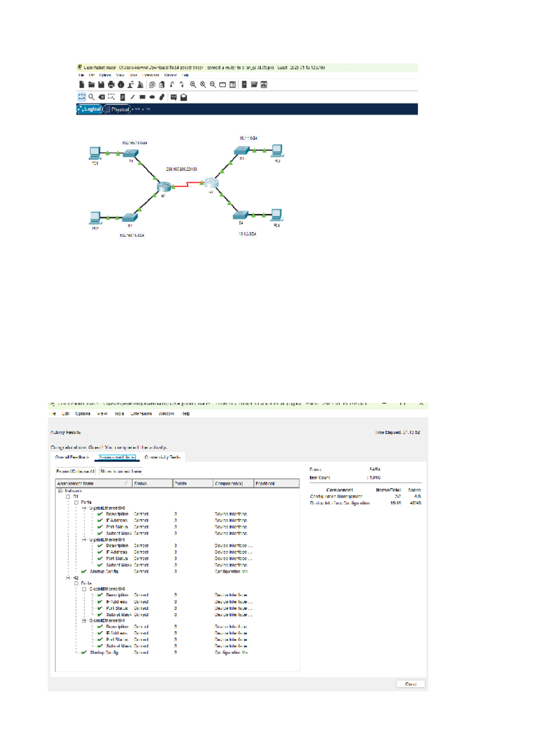The width and height of the screenshot is (535, 756).
Task: Click Show Incorrect Items button
Action: (121, 471)
